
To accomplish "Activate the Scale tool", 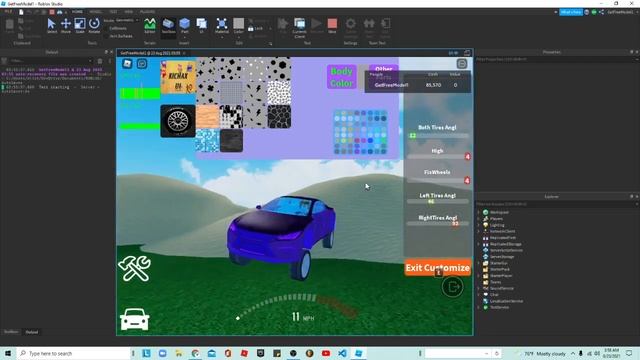I will tap(80, 25).
